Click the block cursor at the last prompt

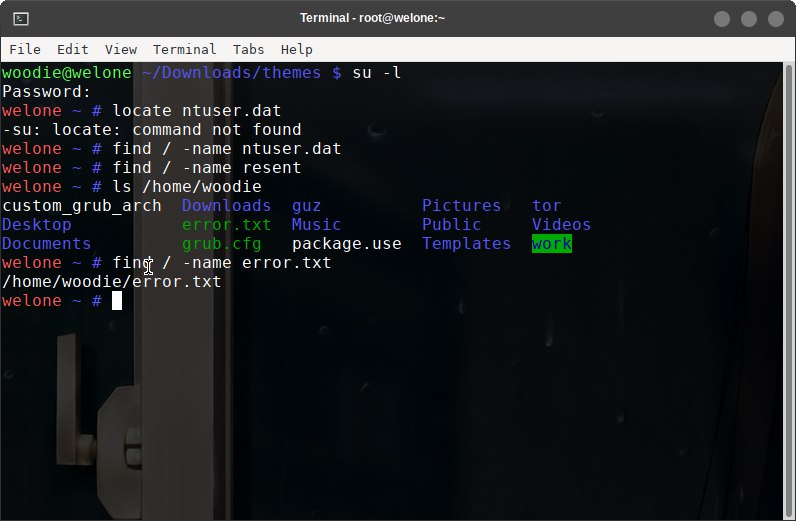tap(117, 301)
